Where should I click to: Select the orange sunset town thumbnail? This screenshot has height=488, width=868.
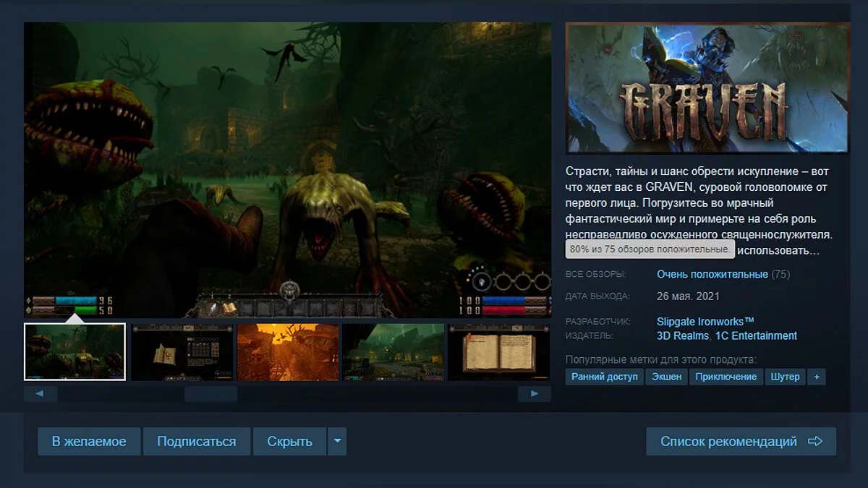pos(288,351)
